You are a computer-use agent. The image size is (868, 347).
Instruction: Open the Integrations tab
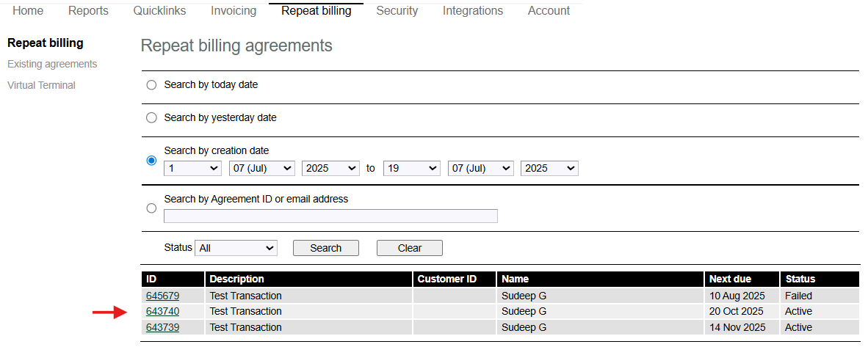473,11
